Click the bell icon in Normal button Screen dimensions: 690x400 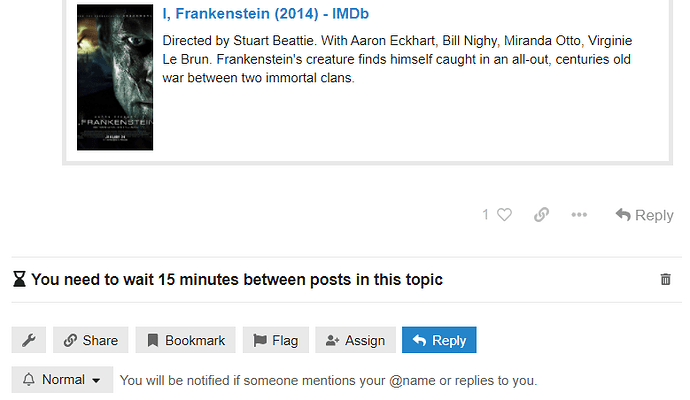(28, 380)
